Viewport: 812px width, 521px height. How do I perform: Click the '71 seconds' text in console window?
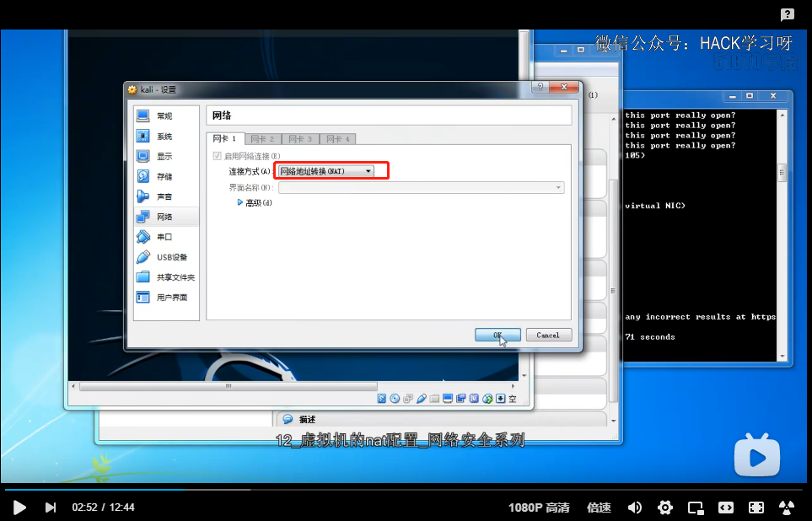click(x=650, y=337)
